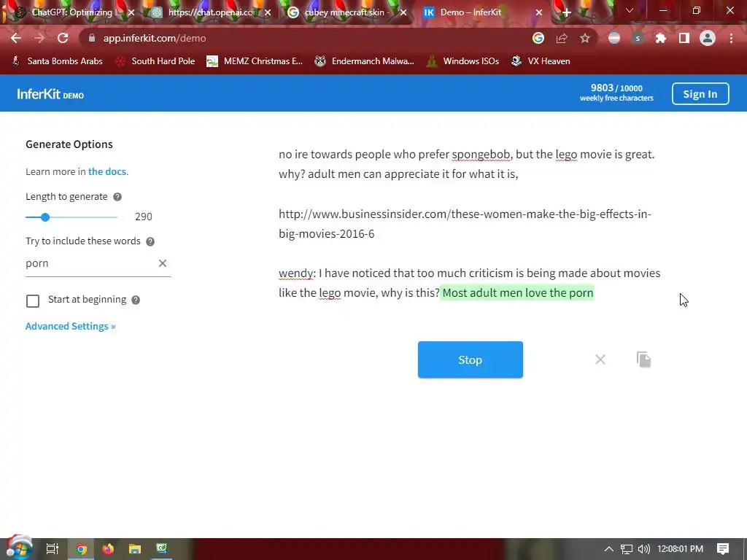Image resolution: width=747 pixels, height=560 pixels.
Task: Open Task View on the taskbar
Action: (x=53, y=549)
